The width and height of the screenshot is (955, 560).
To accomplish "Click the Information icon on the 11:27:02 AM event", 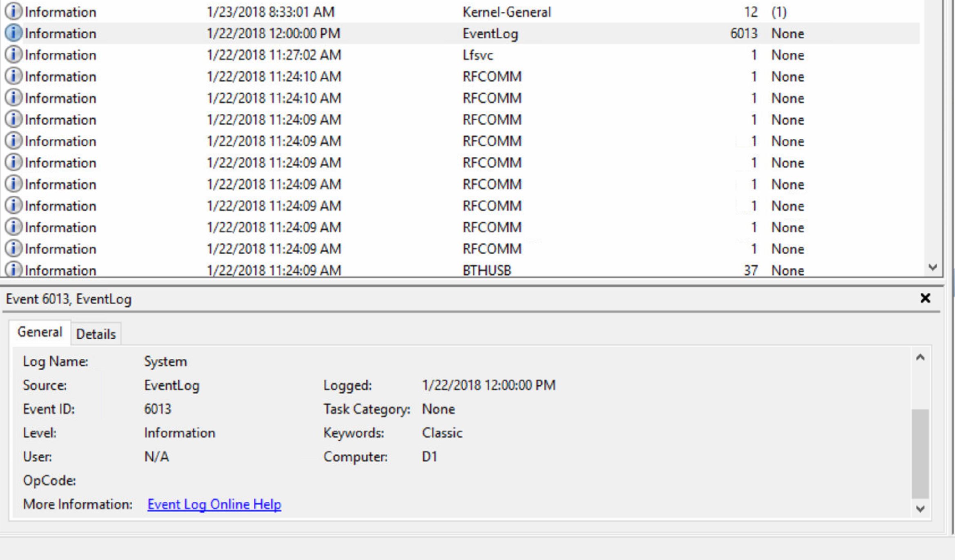I will 13,55.
